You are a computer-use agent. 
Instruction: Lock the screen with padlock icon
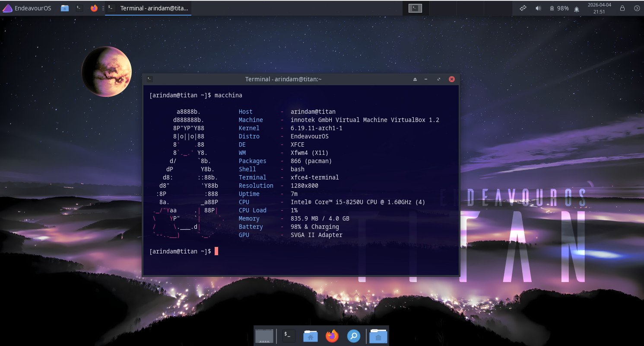(x=622, y=8)
